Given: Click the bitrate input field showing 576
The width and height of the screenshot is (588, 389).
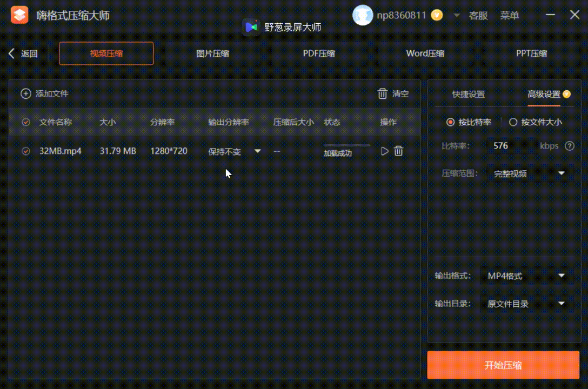Looking at the screenshot, I should [x=511, y=146].
